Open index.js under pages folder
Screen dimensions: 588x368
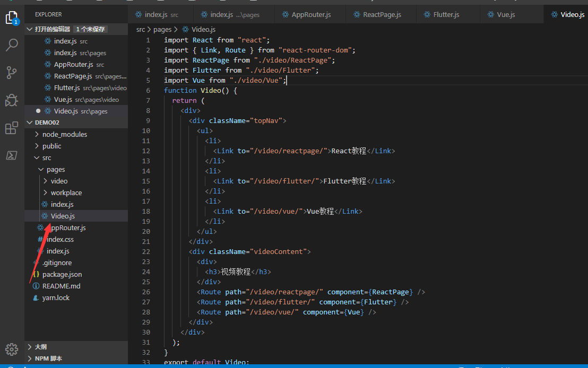coord(76,204)
